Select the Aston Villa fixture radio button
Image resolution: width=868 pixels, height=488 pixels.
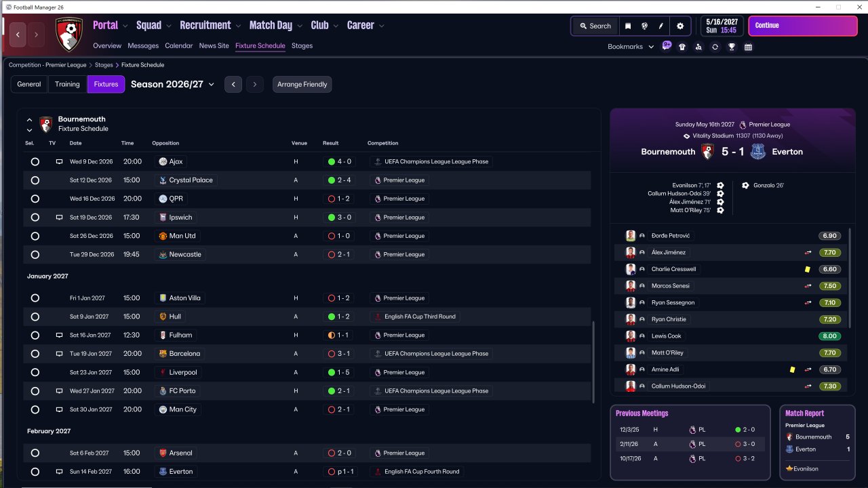tap(35, 298)
